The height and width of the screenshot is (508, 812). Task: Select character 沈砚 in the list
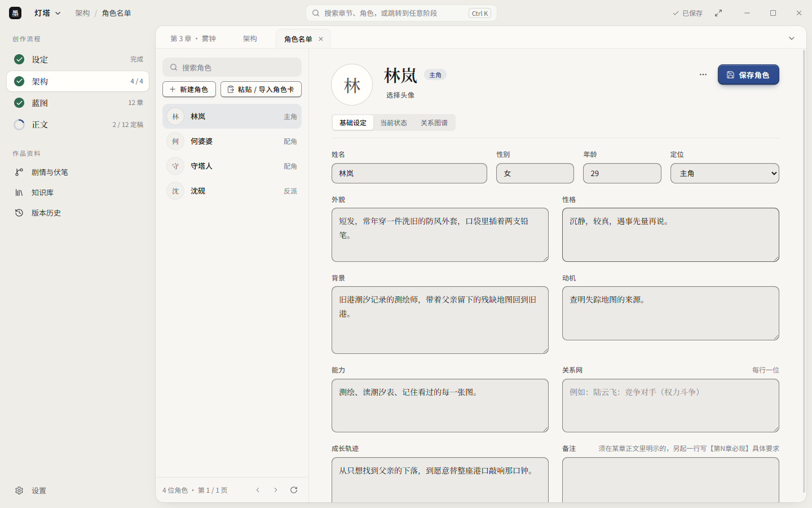click(x=232, y=191)
